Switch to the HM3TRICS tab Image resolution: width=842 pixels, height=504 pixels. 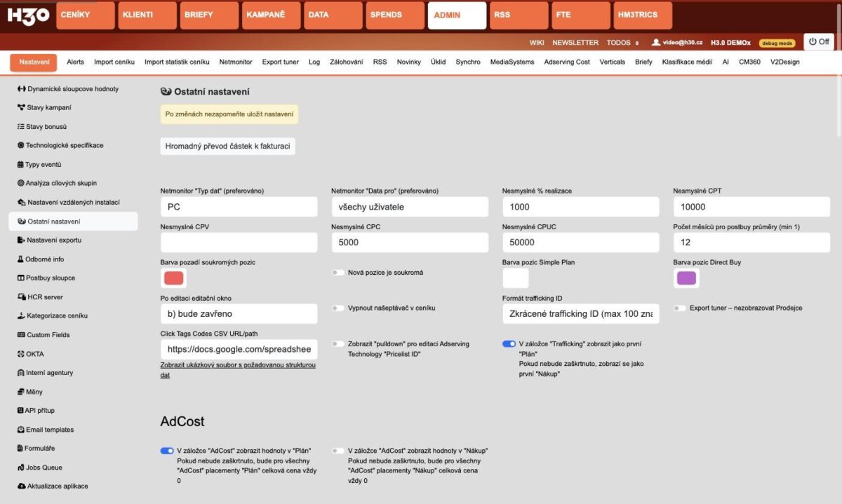point(643,15)
